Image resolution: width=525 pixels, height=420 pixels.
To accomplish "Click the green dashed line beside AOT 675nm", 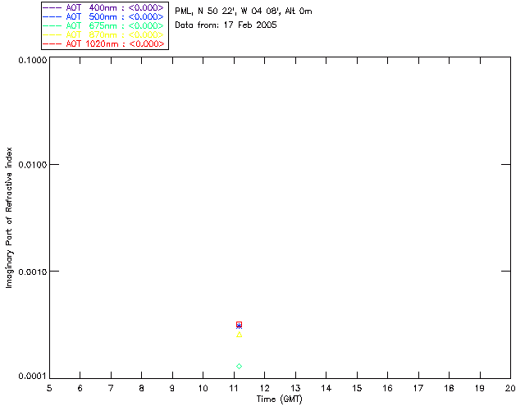I will point(52,26).
